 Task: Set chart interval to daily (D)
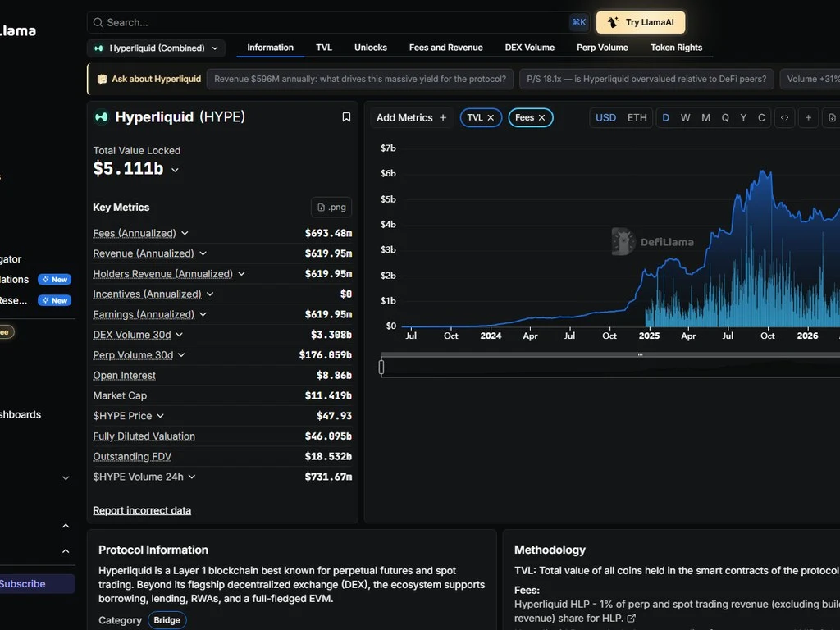(x=665, y=117)
